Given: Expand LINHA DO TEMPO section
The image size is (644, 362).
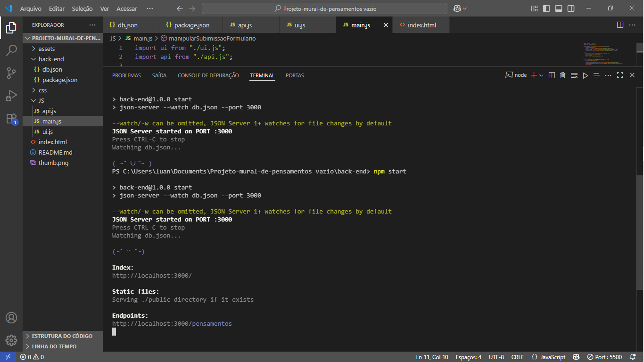Looking at the screenshot, I should click(62, 346).
